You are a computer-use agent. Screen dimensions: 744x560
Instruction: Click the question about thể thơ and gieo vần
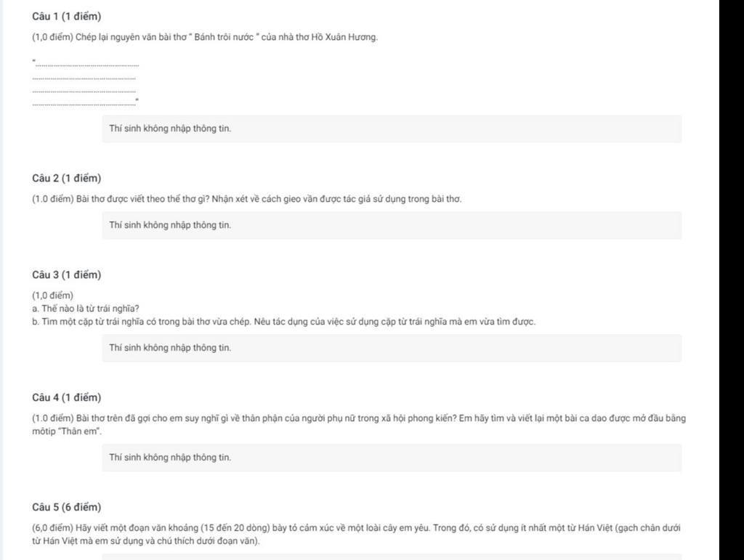pos(247,199)
